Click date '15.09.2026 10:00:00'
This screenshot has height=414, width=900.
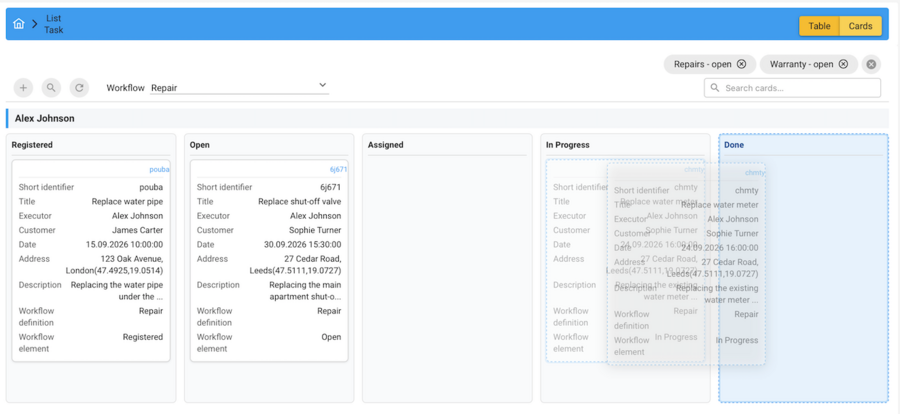pos(125,245)
